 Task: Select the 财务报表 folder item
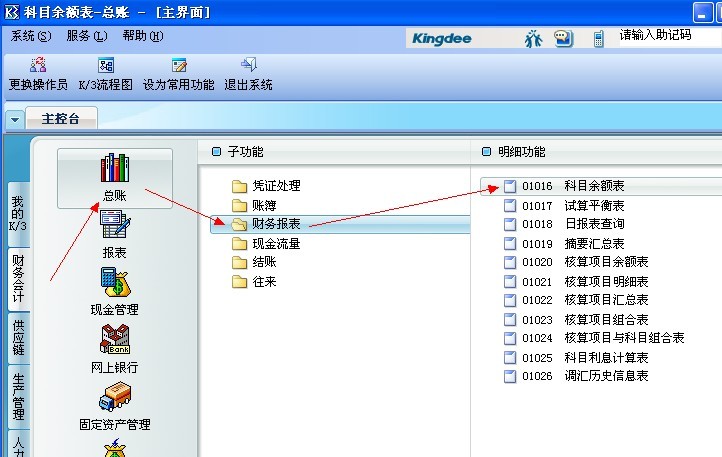tap(340, 224)
